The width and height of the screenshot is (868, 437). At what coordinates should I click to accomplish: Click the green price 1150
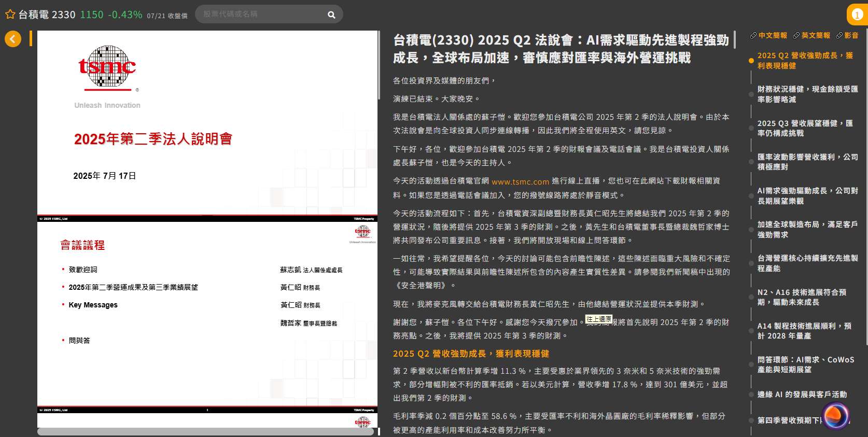[x=92, y=15]
